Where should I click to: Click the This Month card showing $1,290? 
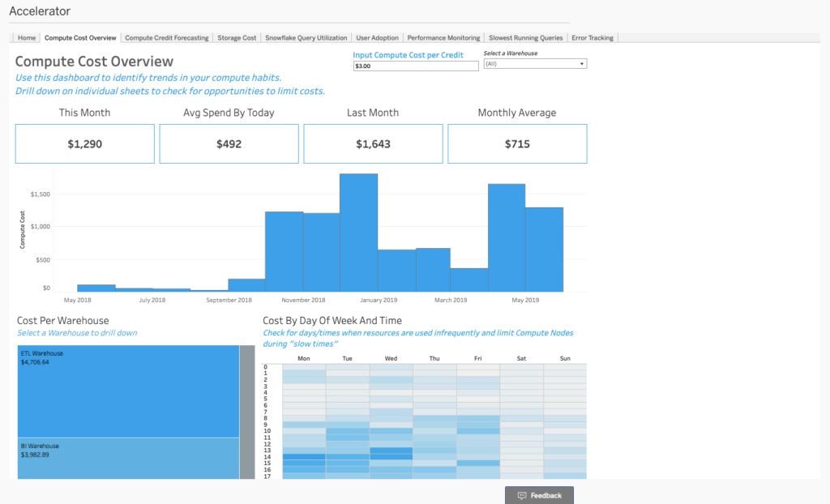click(84, 143)
